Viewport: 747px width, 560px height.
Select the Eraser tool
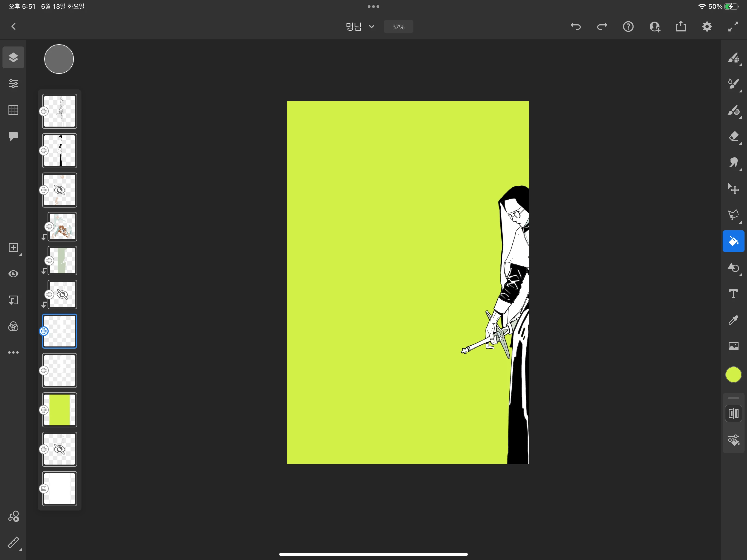tap(733, 136)
